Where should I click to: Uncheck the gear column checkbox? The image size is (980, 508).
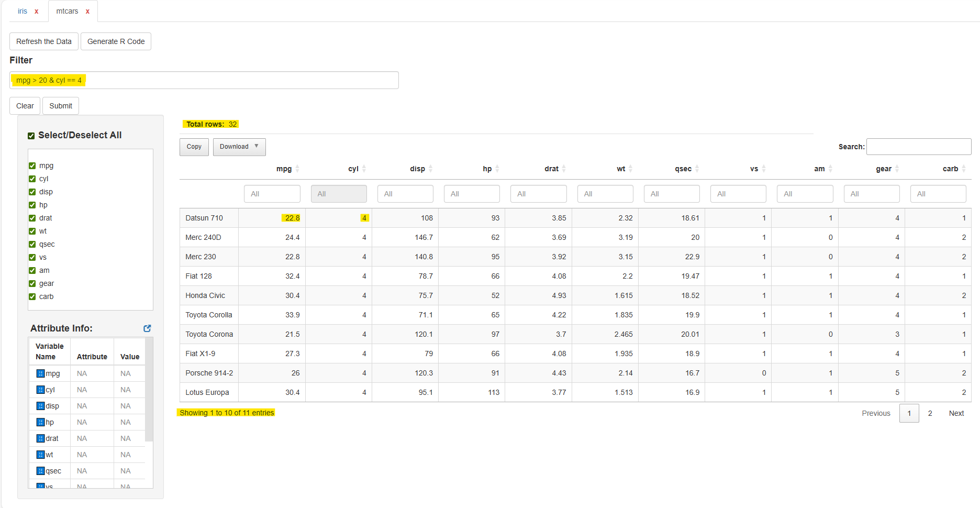point(32,283)
